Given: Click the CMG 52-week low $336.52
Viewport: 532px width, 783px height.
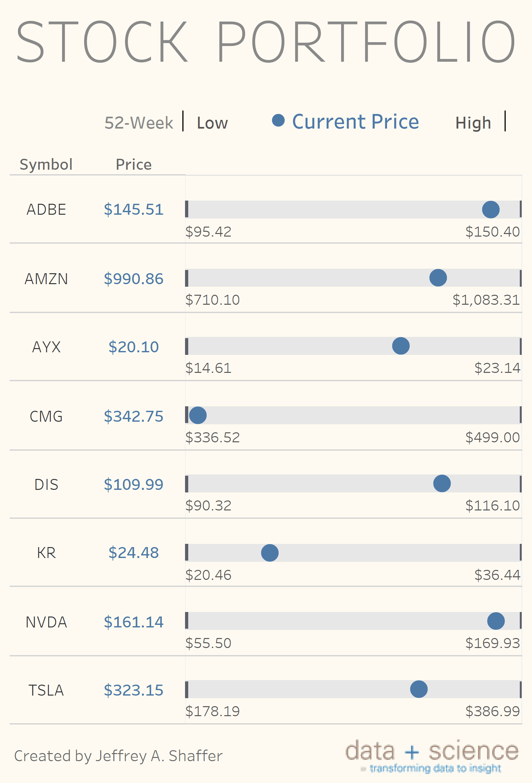Looking at the screenshot, I should click(212, 437).
